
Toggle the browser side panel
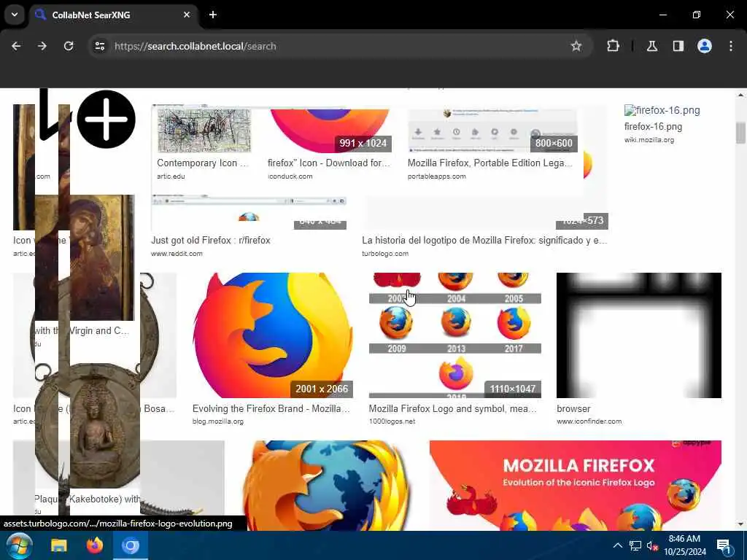point(678,46)
